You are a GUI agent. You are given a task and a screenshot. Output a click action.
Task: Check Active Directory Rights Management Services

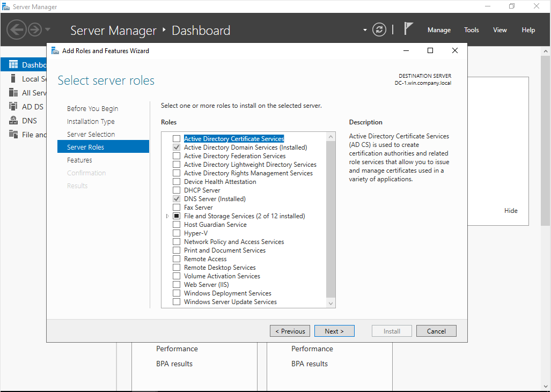(177, 173)
